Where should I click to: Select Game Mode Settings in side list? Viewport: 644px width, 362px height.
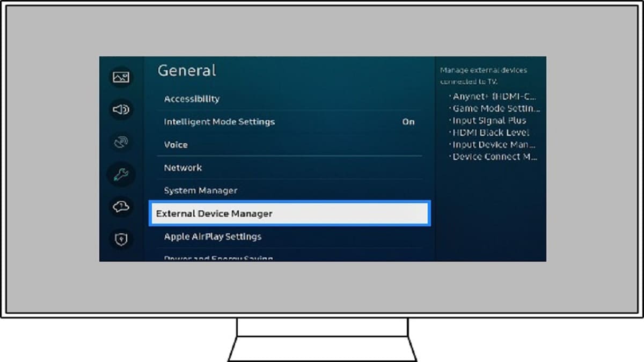[495, 109]
